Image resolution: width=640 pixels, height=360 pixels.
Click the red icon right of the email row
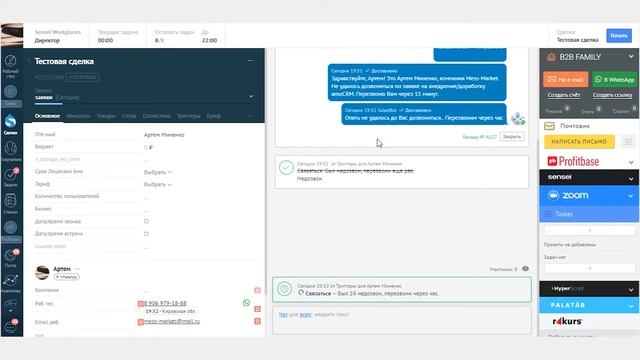[258, 321]
